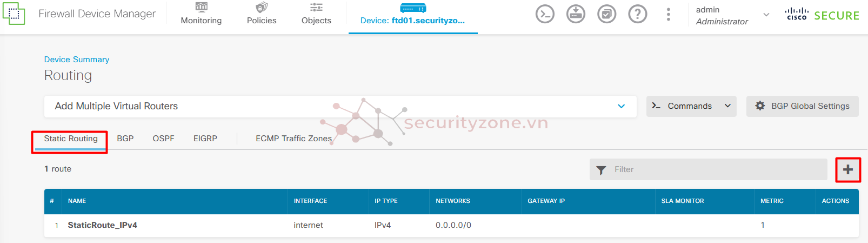Go to Device Summary link

pos(77,60)
